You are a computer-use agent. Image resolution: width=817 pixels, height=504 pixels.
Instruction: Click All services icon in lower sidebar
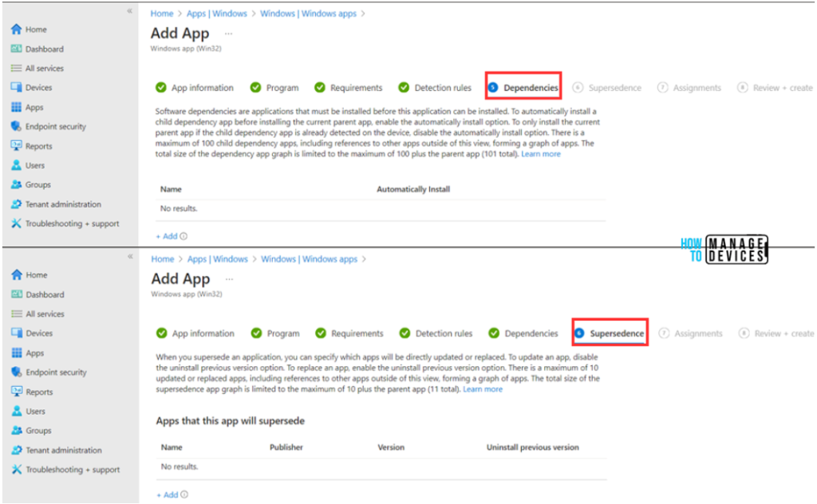pyautogui.click(x=17, y=314)
